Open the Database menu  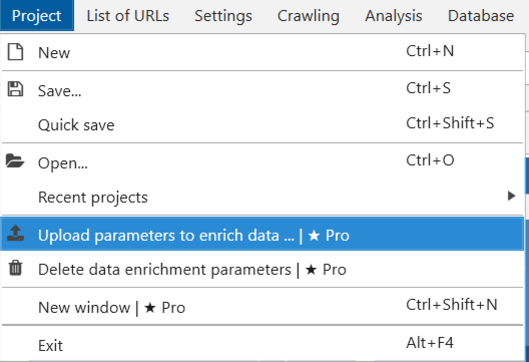(x=481, y=16)
